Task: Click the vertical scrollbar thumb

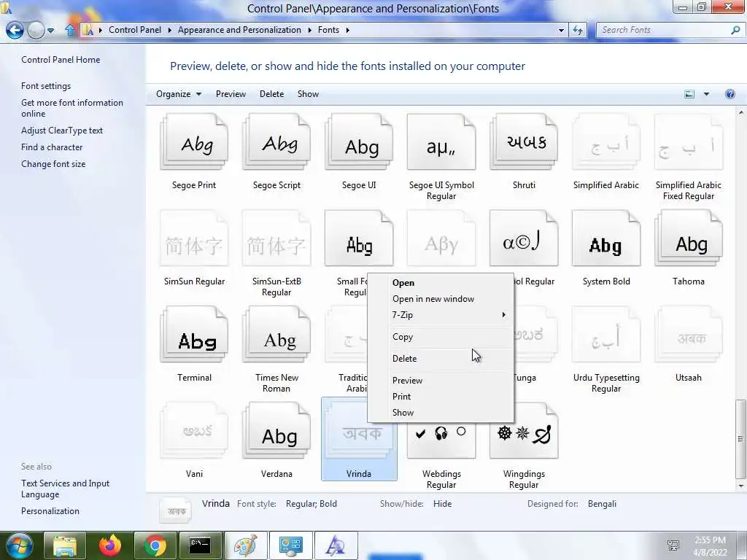Action: pos(740,438)
